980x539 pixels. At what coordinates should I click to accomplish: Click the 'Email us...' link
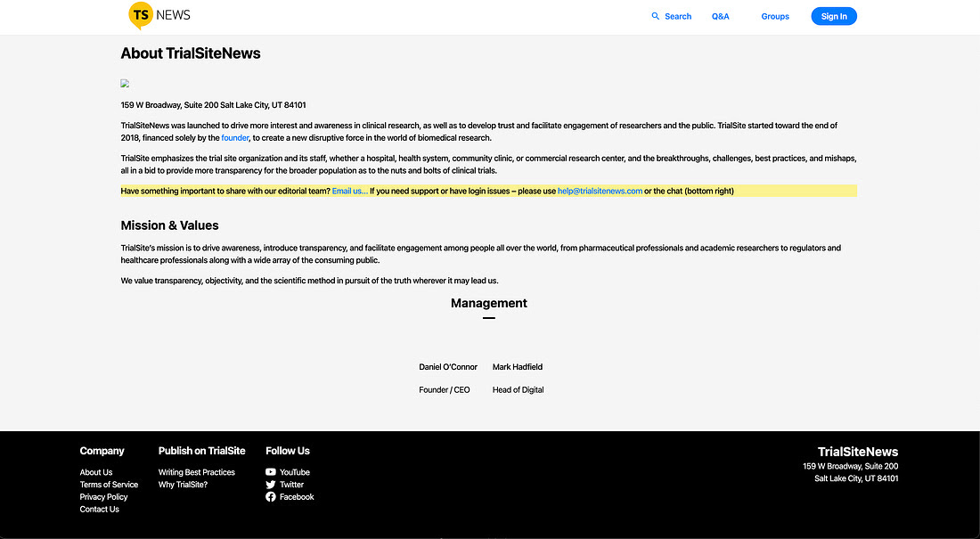coord(350,191)
